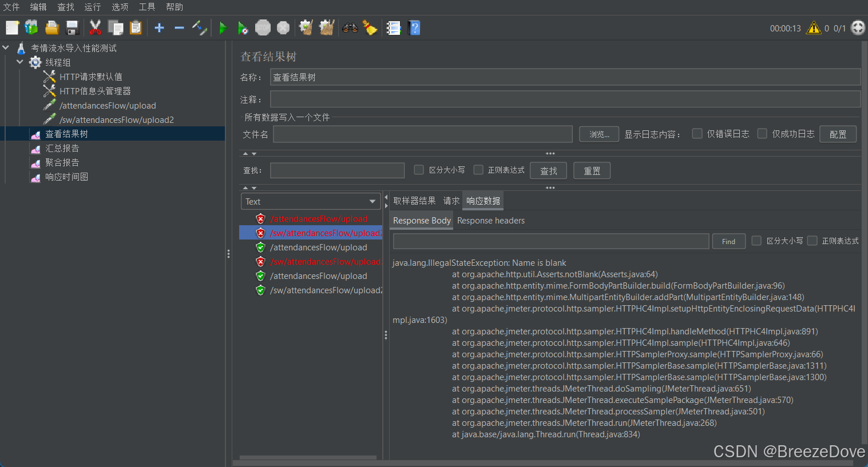Create a new test plan
Image resolution: width=868 pixels, height=467 pixels.
[x=12, y=27]
